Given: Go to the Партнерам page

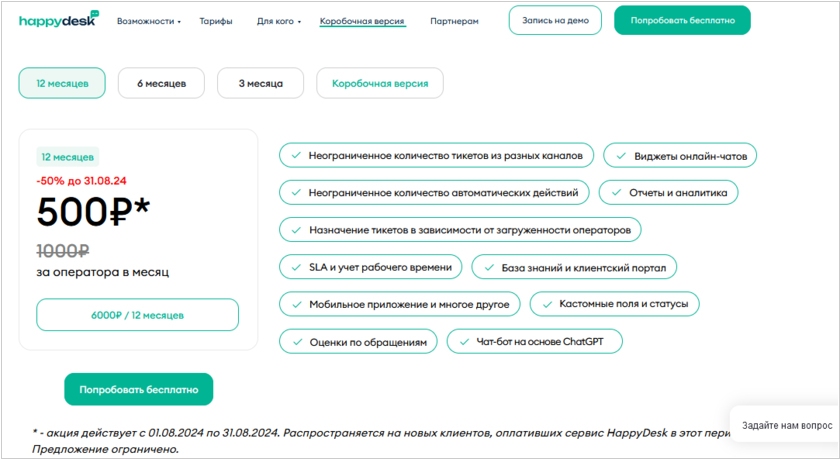Looking at the screenshot, I should click(454, 21).
